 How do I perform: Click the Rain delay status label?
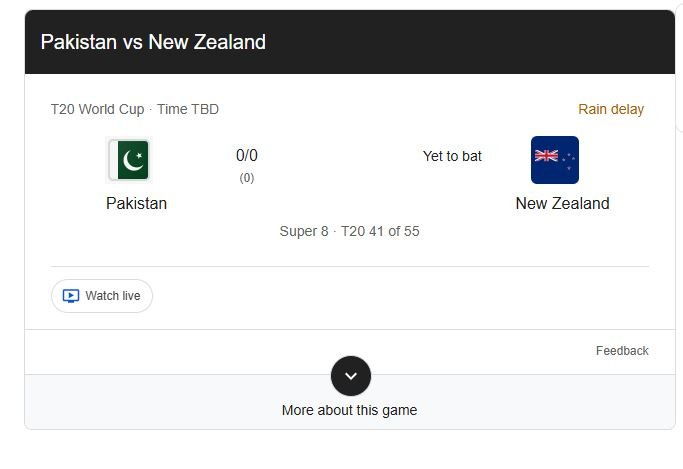(611, 109)
